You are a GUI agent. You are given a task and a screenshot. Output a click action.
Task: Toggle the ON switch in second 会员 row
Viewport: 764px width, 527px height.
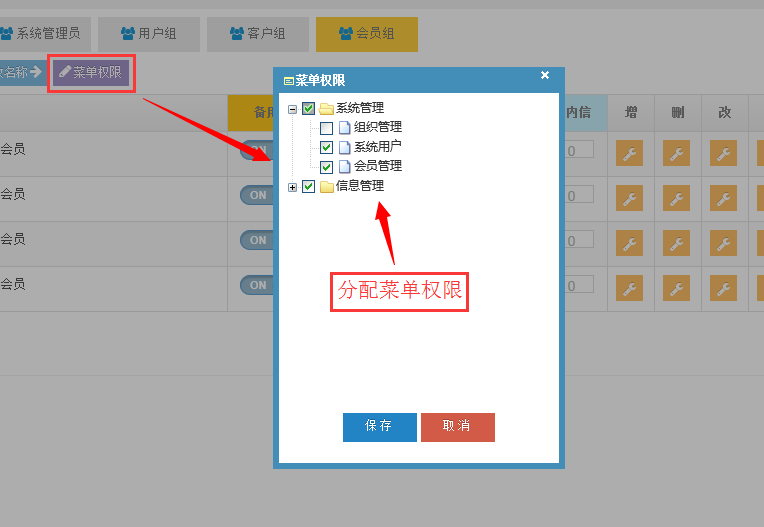(x=257, y=196)
